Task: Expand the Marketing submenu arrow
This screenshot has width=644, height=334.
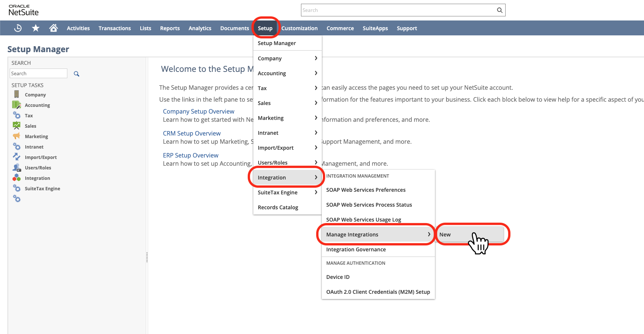Action: pyautogui.click(x=316, y=118)
